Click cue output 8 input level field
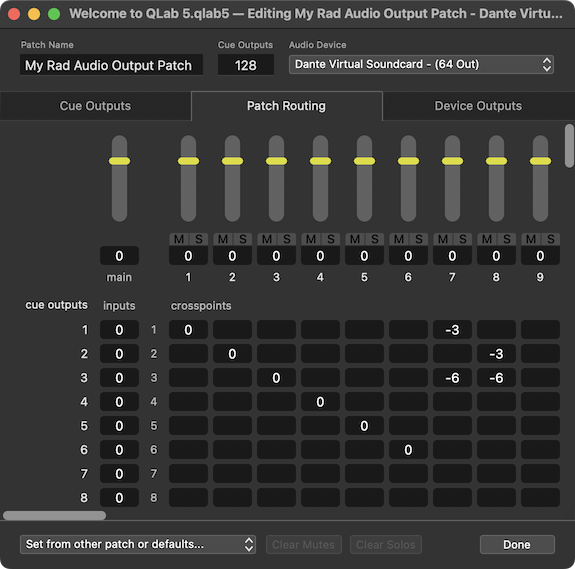Viewport: 575px width, 569px height. (x=120, y=498)
